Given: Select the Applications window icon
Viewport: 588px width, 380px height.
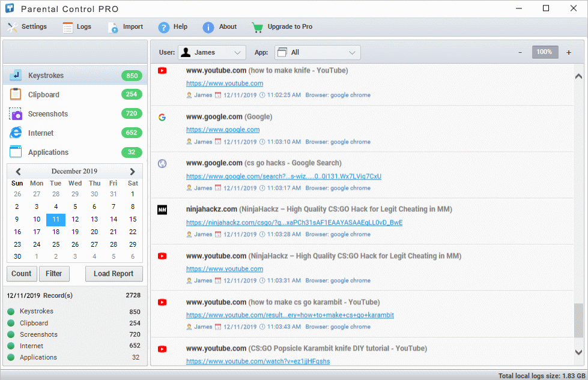Looking at the screenshot, I should pos(16,152).
